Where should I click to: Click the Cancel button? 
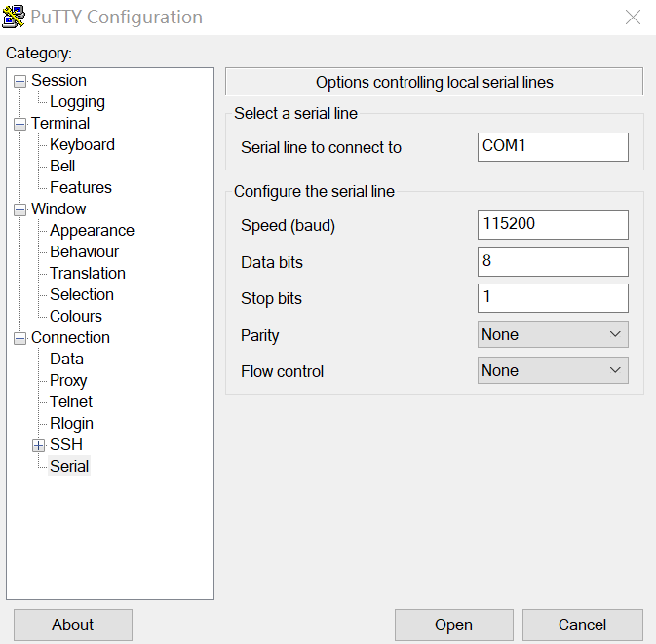pyautogui.click(x=582, y=625)
